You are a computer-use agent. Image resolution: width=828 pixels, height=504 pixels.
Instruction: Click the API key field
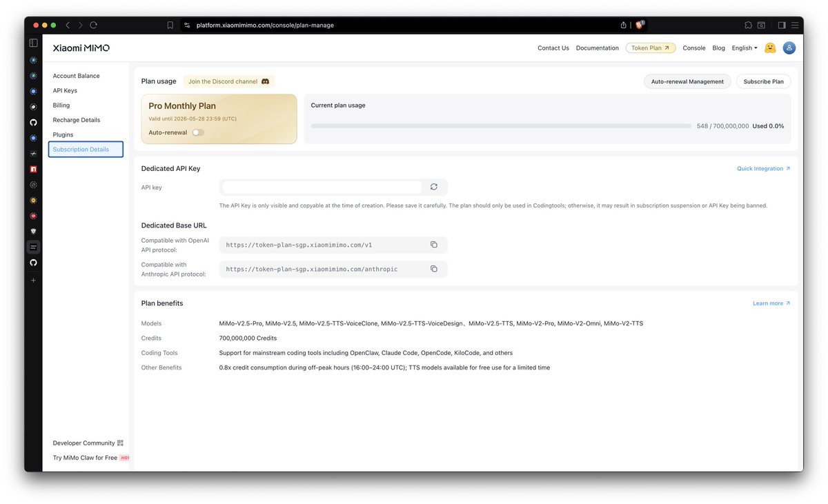322,187
